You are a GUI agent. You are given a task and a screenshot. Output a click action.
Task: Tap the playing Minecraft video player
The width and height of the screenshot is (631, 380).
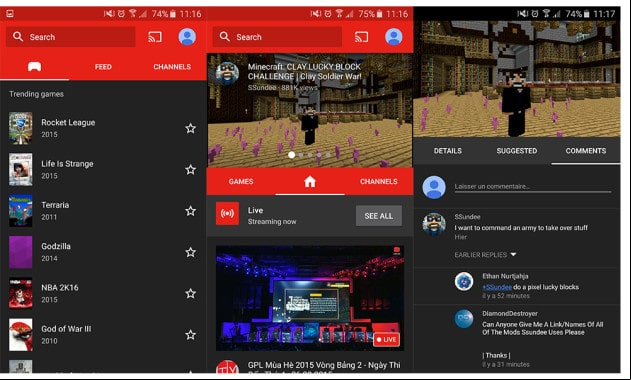[x=517, y=79]
